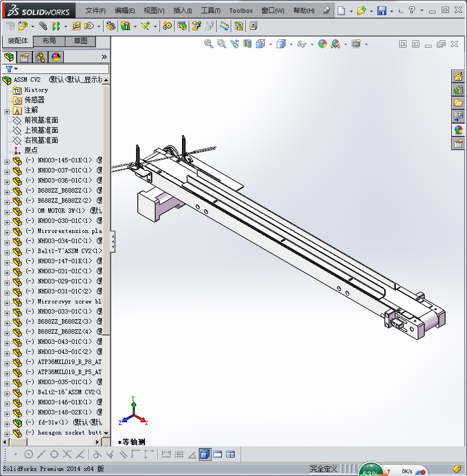Open the Toolbox menu
This screenshot has width=467, height=476.
[x=241, y=11]
